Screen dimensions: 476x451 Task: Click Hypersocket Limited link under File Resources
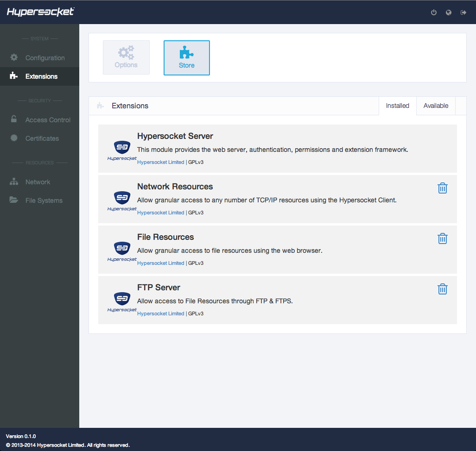(x=160, y=263)
